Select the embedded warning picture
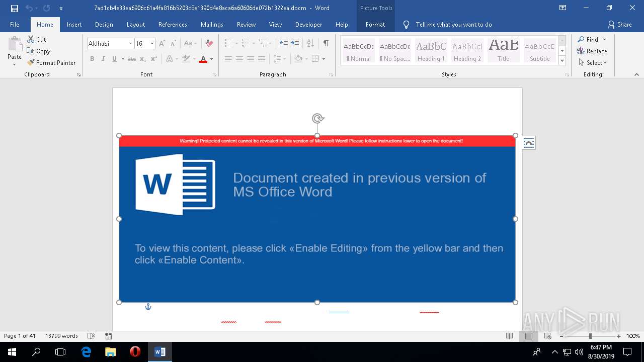This screenshot has width=644, height=362. click(317, 219)
